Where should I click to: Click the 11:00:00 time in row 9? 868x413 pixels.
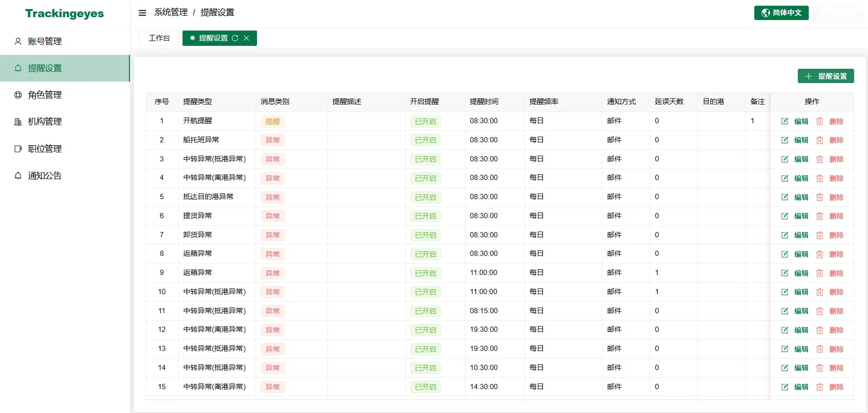pos(483,273)
